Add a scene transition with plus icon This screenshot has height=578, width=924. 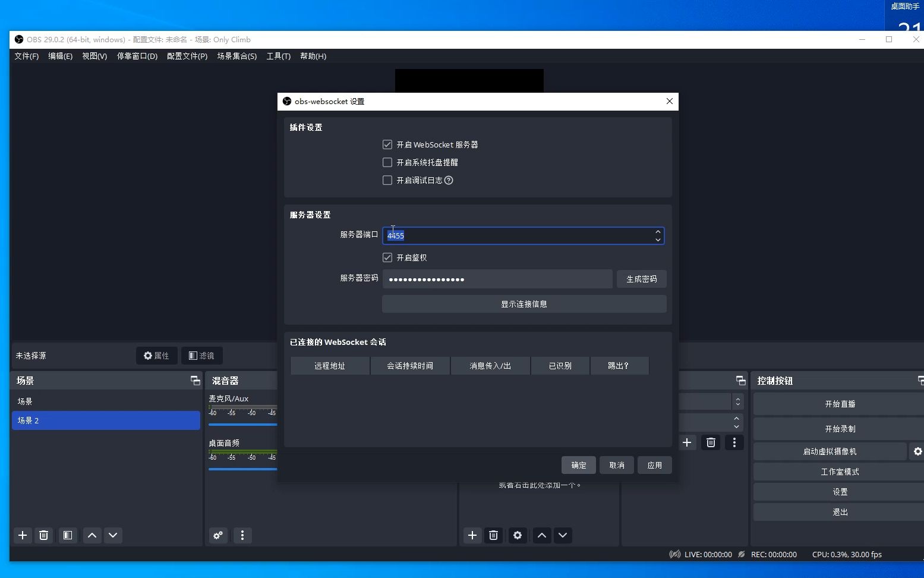[x=687, y=442]
